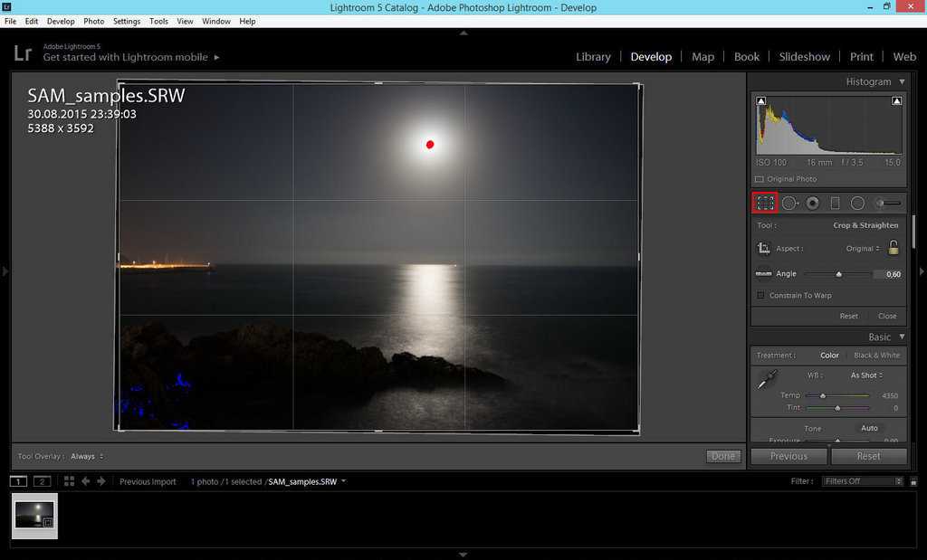The image size is (927, 560).
Task: Select the Graduated Filter tool
Action: (x=835, y=204)
